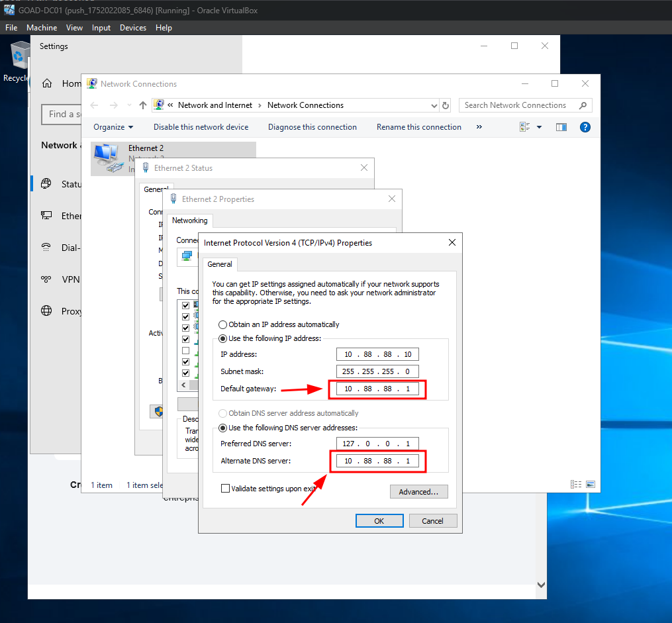The image size is (672, 623).
Task: Open Status page globe icon in Settings
Action: click(46, 184)
